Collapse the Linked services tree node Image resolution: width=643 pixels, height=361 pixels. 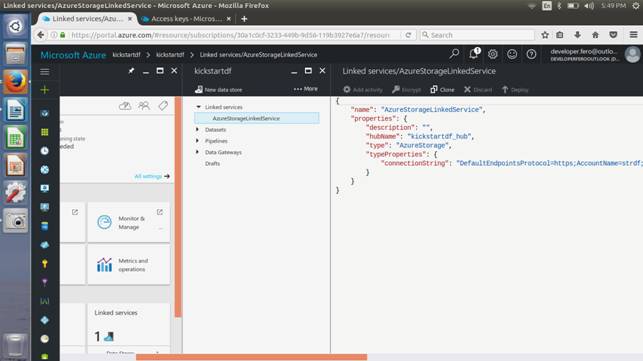point(198,107)
